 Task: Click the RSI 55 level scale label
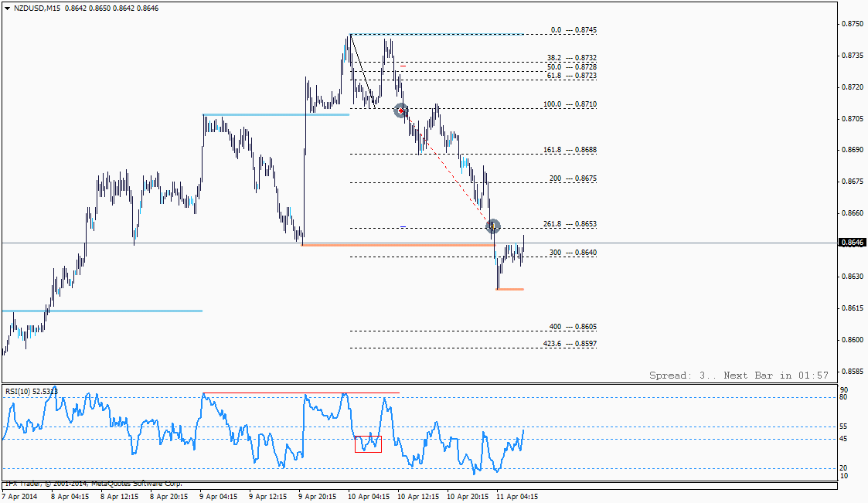(x=843, y=427)
